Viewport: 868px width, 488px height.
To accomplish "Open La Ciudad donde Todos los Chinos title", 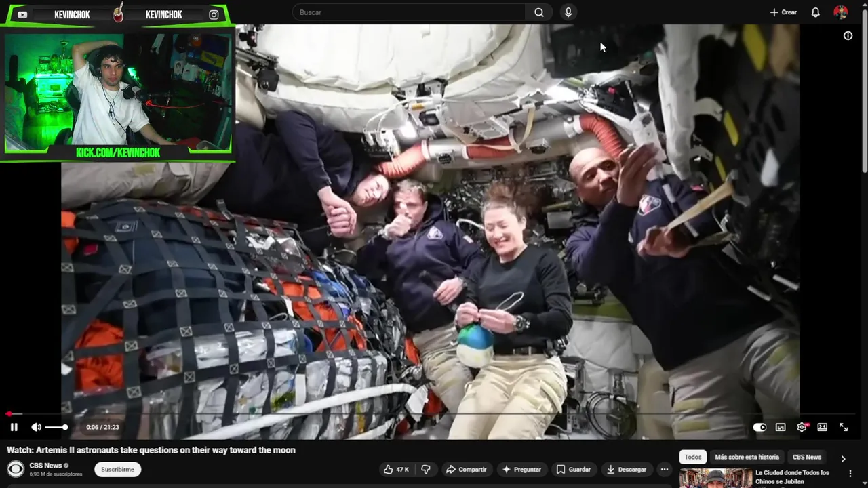I will (x=792, y=477).
